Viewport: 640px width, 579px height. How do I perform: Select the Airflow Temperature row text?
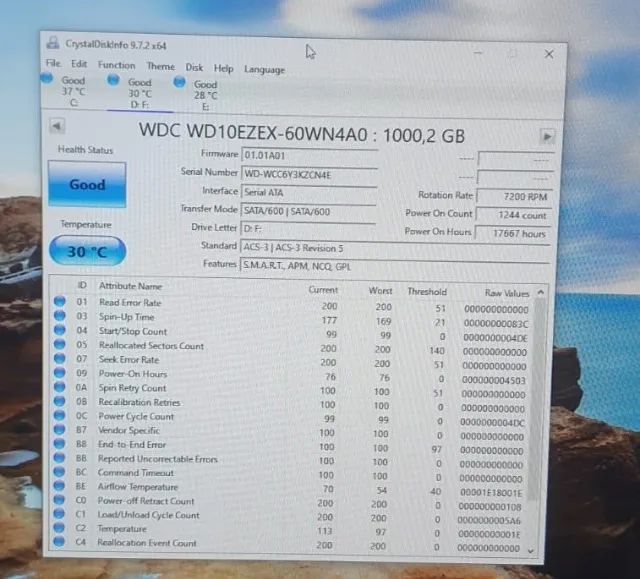pyautogui.click(x=138, y=487)
